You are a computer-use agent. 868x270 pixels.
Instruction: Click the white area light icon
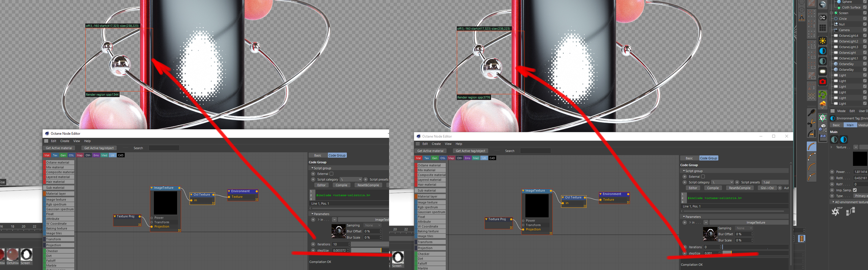click(822, 71)
